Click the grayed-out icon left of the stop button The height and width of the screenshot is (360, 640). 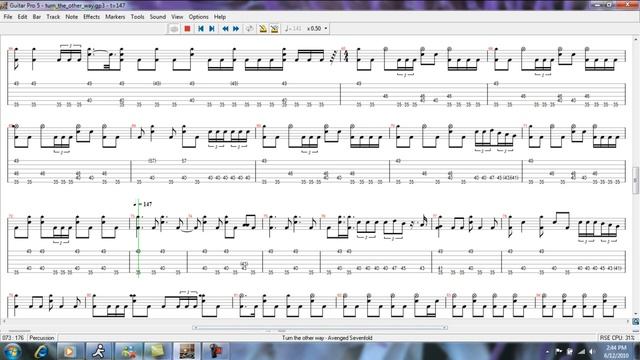coord(174,29)
